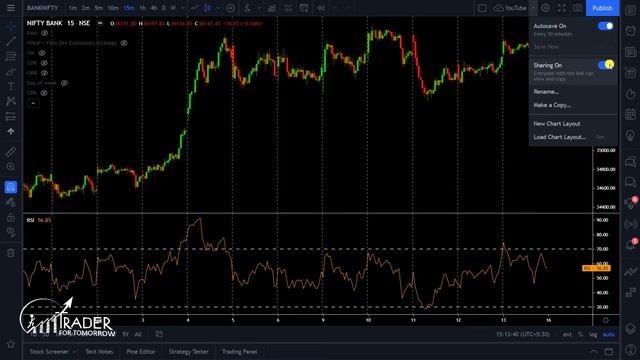
Task: Toggle log scale at bottom right
Action: 593,334
